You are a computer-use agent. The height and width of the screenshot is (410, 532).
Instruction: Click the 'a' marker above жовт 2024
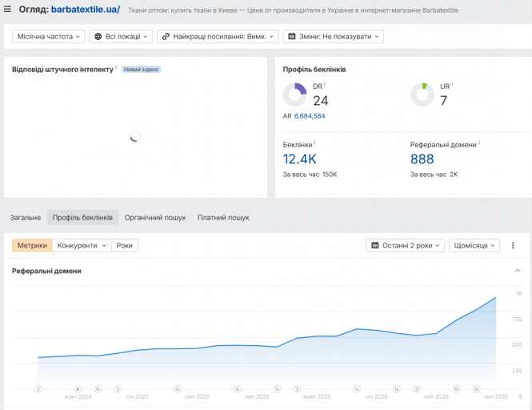[78, 389]
